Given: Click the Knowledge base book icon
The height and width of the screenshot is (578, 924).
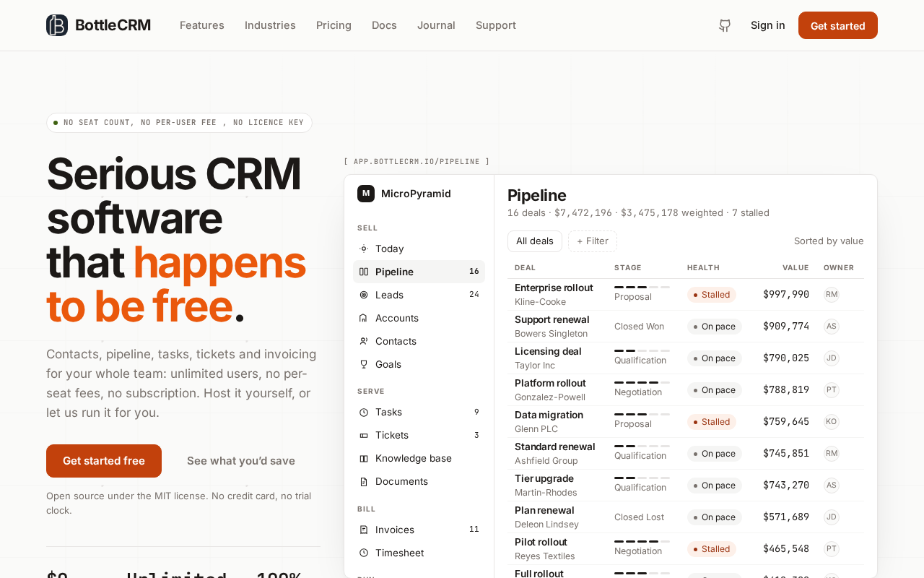Looking at the screenshot, I should [x=364, y=458].
